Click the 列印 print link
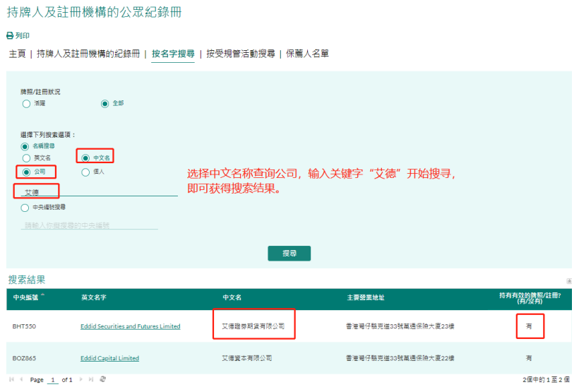 (22, 35)
